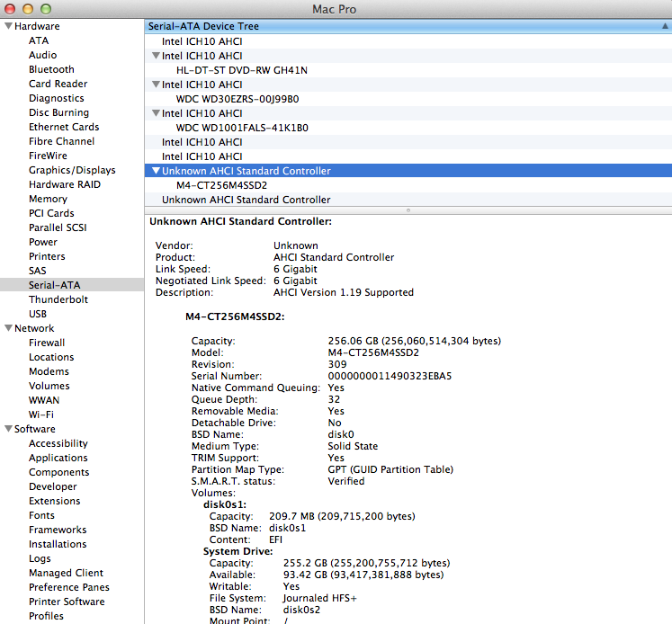Select Hardware RAID entry

[x=64, y=184]
